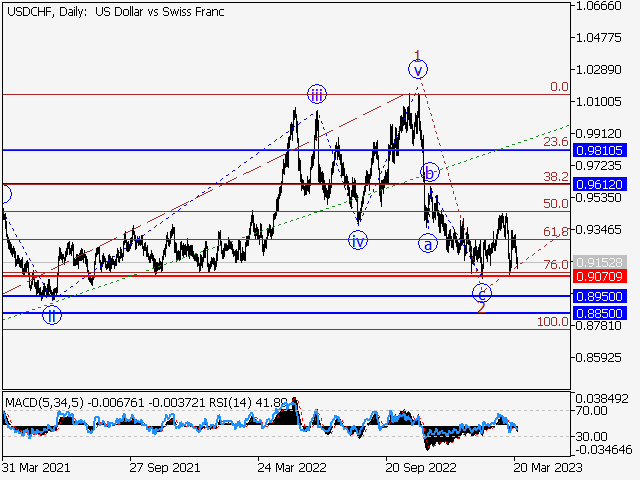The width and height of the screenshot is (640, 480).
Task: Click the 23.6 Fibonacci level label
Action: point(556,142)
